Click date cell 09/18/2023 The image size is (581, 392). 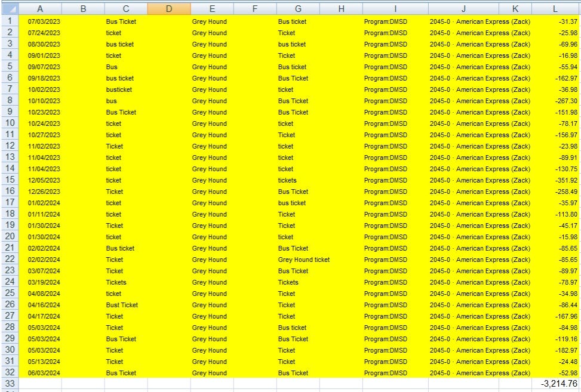tap(40, 78)
